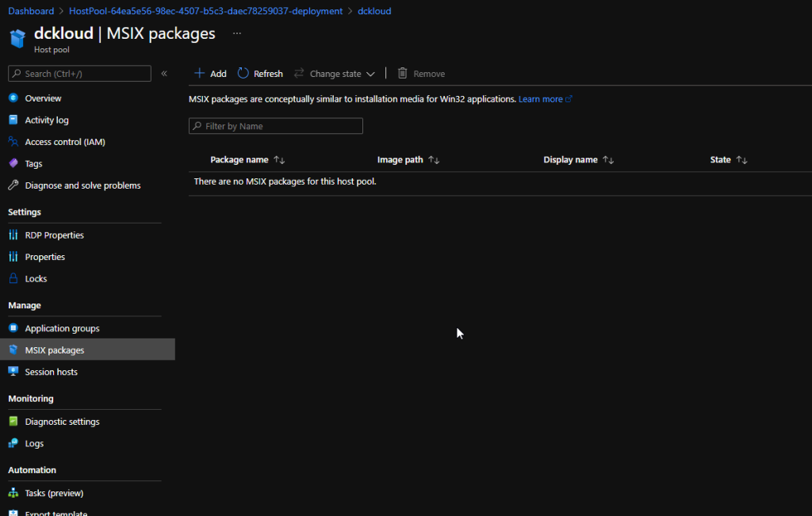Click the Add plus icon
The image size is (812, 516).
[x=199, y=73]
